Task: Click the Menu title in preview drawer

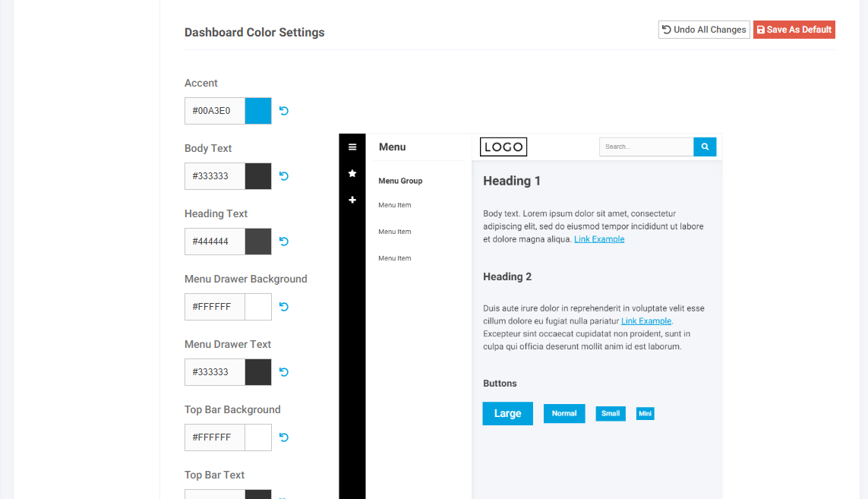Action: pyautogui.click(x=393, y=147)
